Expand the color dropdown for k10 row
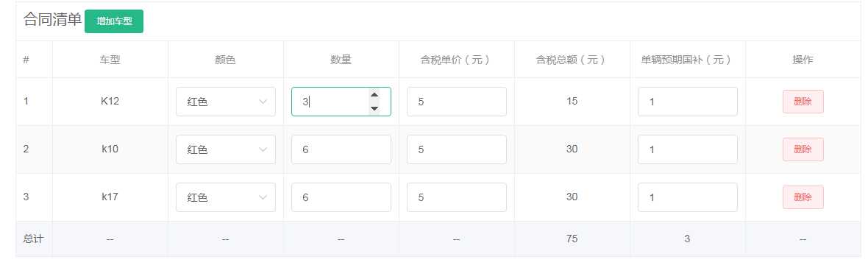Viewport: 868px width, 268px height. [226, 149]
